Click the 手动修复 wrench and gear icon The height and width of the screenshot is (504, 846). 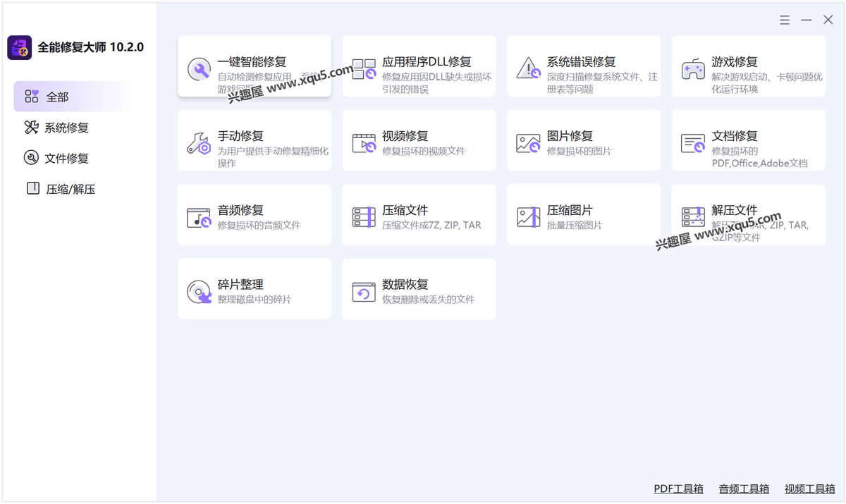pos(199,143)
